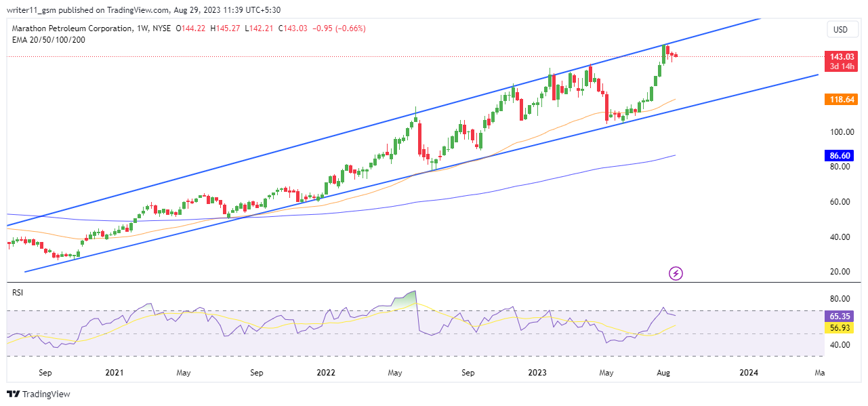Click the 3d 14h countdown label
The width and height of the screenshot is (868, 406).
pyautogui.click(x=840, y=66)
